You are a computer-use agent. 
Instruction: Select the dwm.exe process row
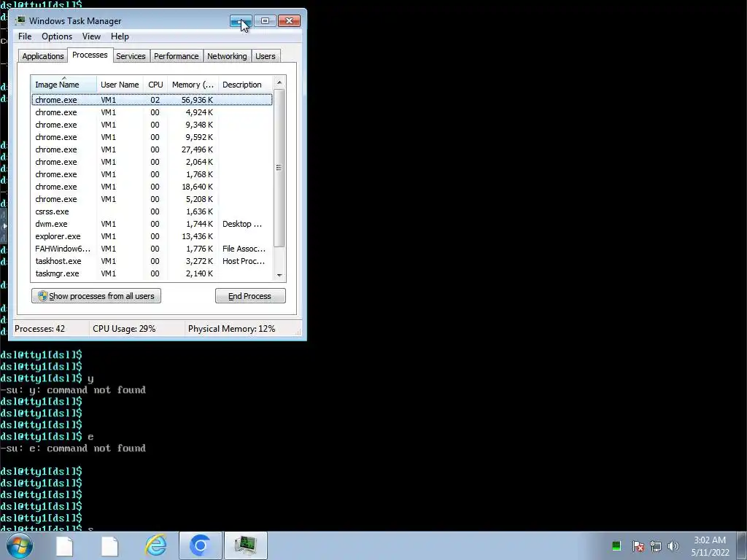point(152,224)
